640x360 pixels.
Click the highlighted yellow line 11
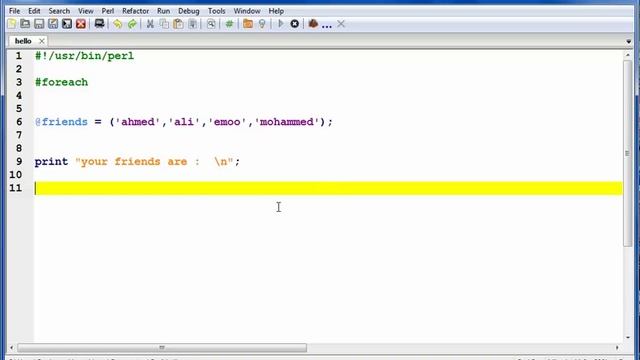click(328, 188)
